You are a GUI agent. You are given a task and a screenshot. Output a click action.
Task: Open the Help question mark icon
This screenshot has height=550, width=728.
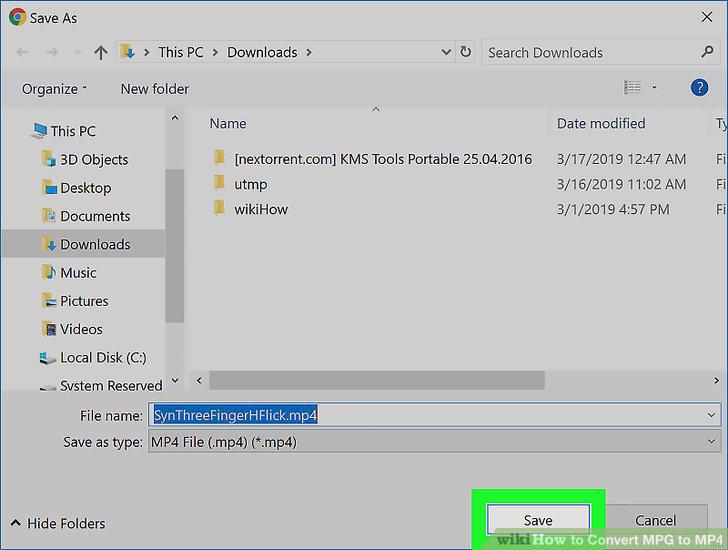(699, 87)
